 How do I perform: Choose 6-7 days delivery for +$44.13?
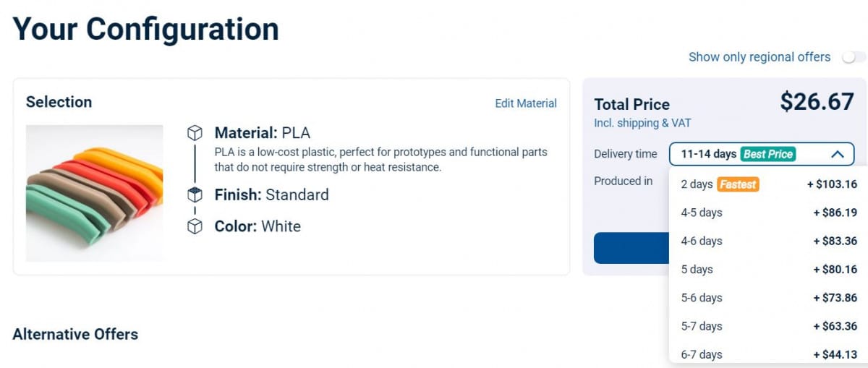click(769, 354)
